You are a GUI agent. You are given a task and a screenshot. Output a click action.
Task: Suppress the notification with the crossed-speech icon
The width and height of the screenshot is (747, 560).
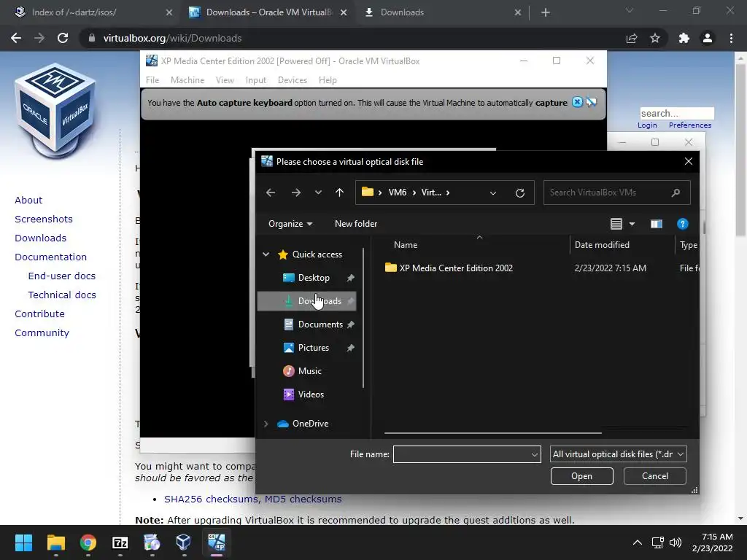(591, 102)
